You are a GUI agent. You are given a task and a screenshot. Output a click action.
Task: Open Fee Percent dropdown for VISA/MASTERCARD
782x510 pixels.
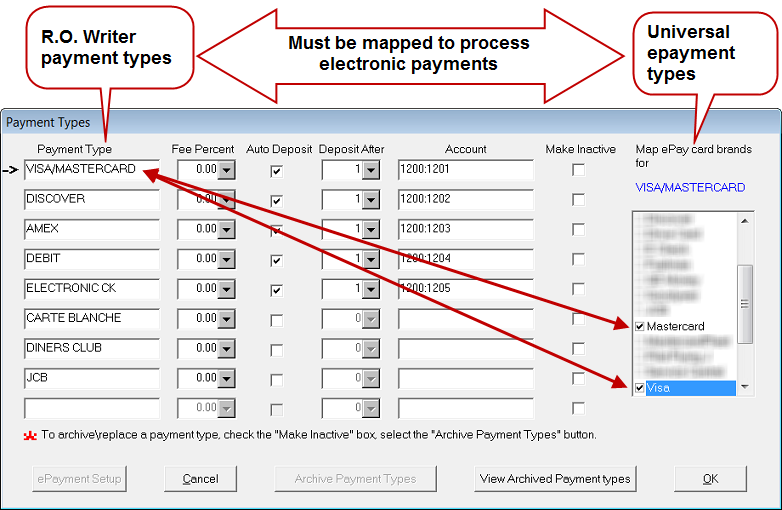click(226, 170)
